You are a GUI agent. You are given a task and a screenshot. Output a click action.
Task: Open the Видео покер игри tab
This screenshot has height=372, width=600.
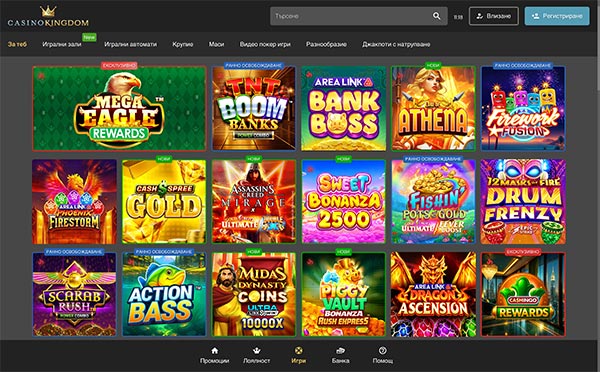(265, 44)
